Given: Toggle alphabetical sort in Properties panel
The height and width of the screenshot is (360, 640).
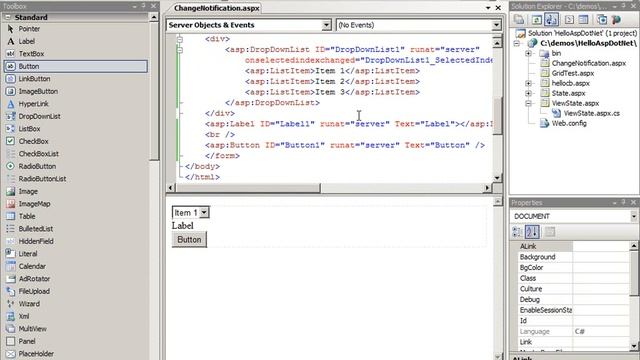Looking at the screenshot, I should pos(532,232).
